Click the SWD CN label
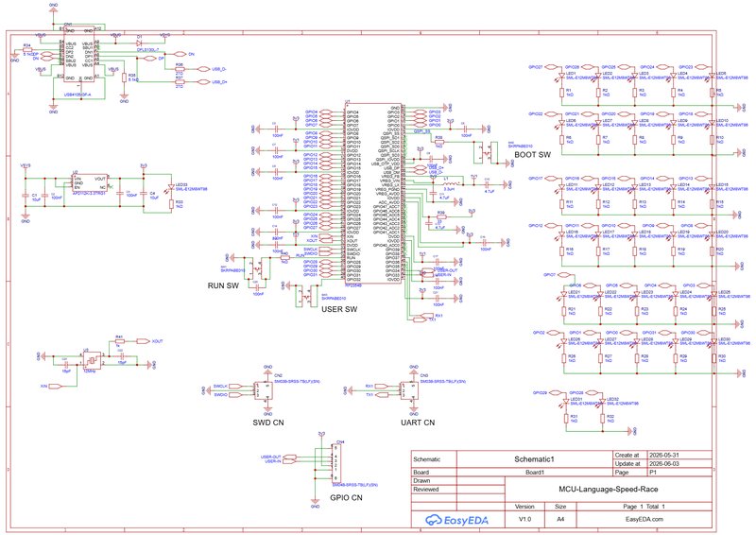Viewport: 756px width, 535px height. pos(268,423)
